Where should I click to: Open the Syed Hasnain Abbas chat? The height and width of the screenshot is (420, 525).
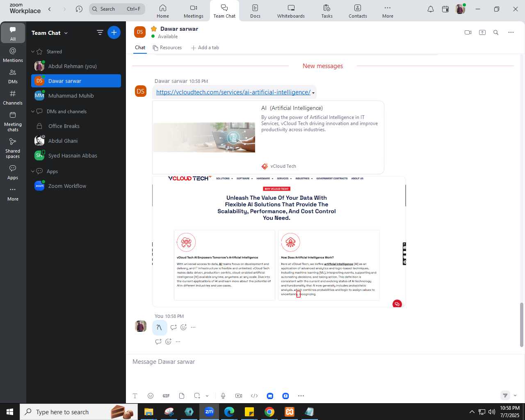coord(76,155)
